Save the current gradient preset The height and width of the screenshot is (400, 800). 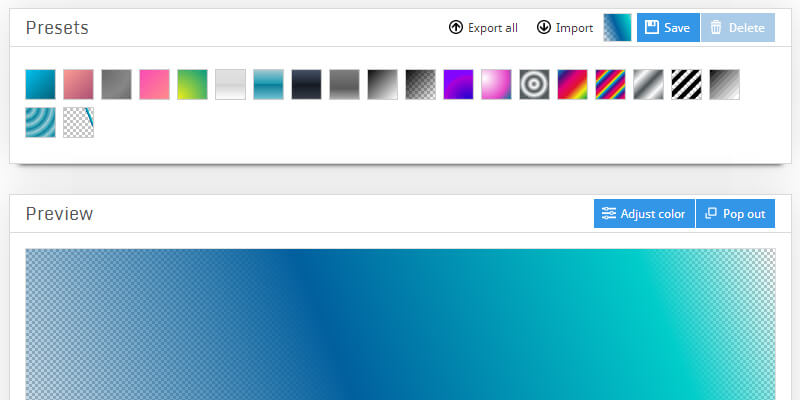(668, 28)
